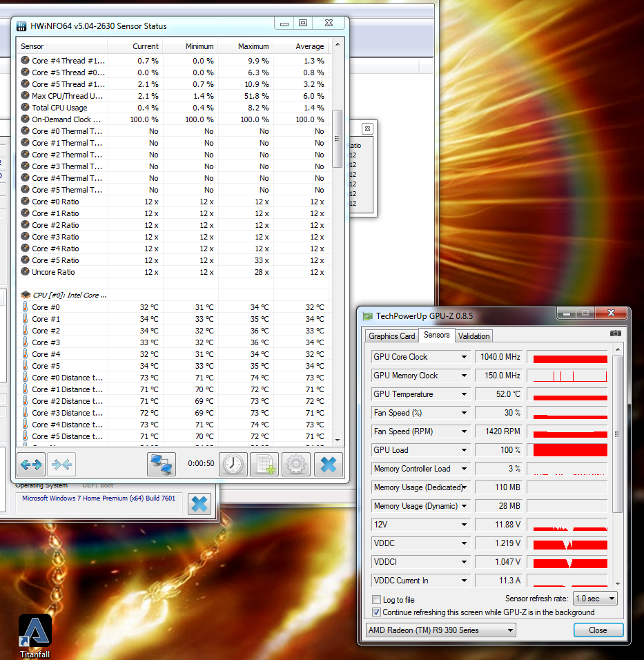Click the Close button in GPU-Z
Screen dimensions: 644x660
click(598, 630)
